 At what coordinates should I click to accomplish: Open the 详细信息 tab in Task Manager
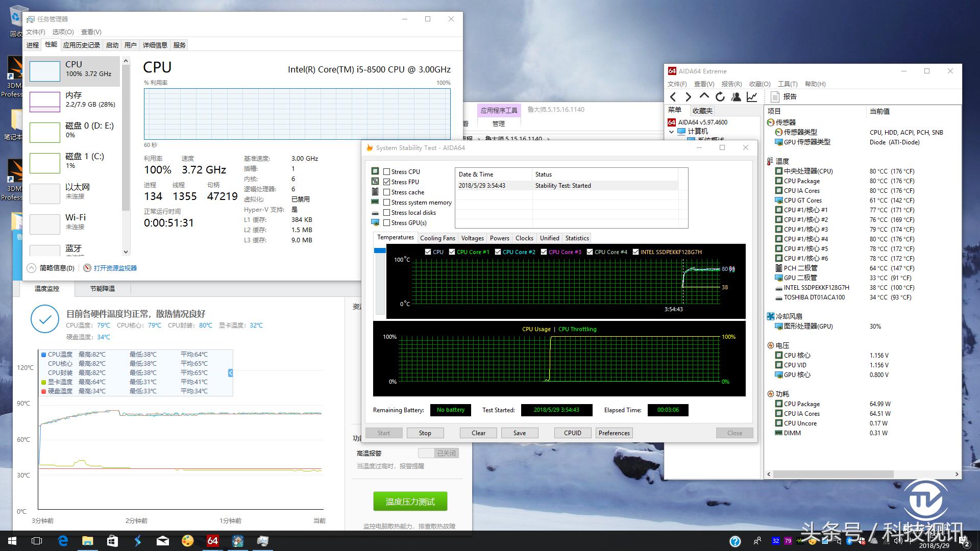tap(155, 45)
